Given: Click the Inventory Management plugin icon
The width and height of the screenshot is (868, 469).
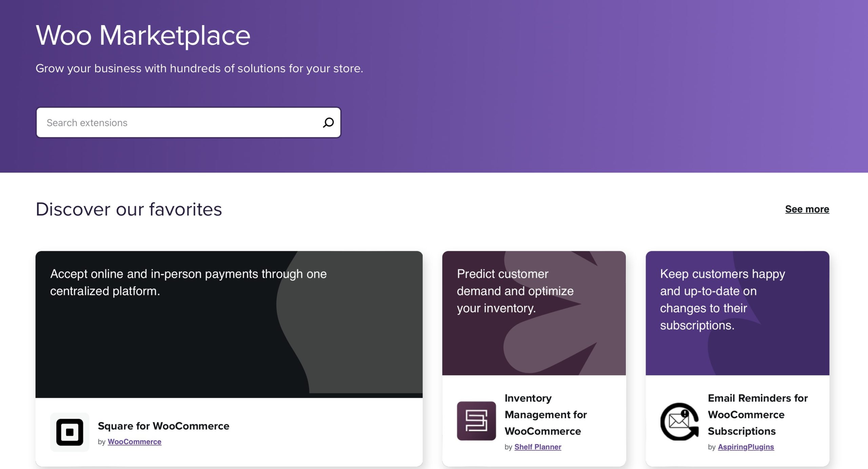Looking at the screenshot, I should pos(476,421).
